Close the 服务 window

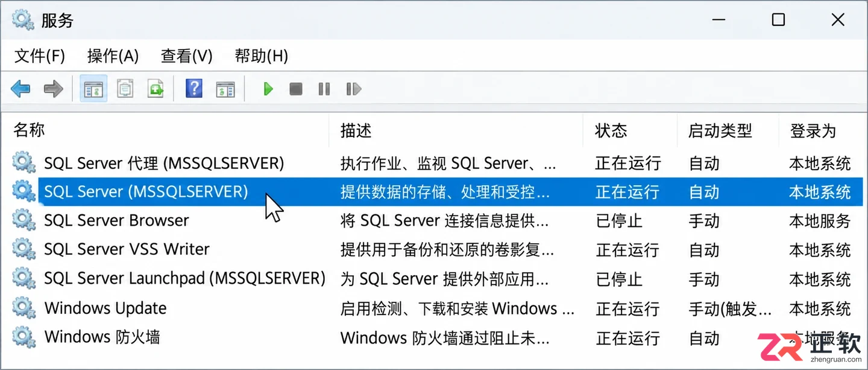(x=838, y=19)
